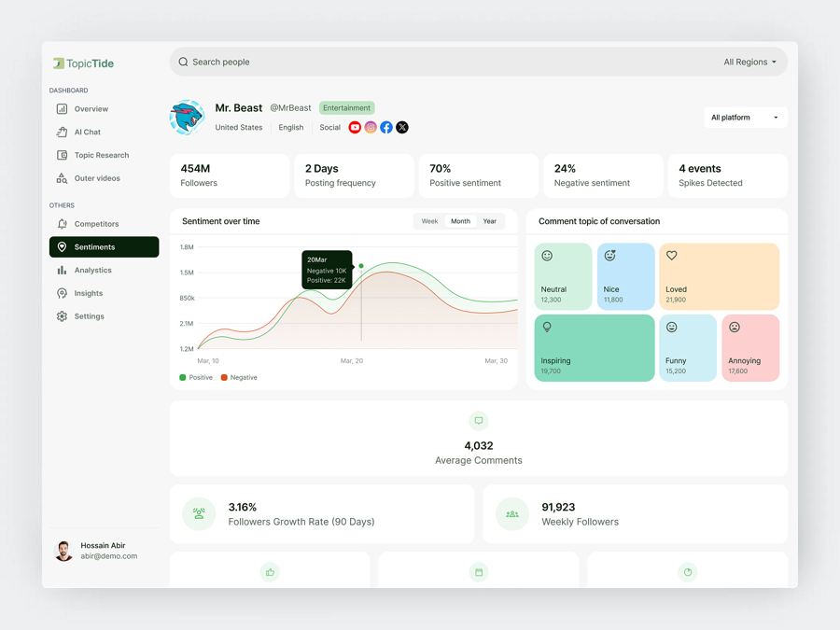Screen dimensions: 840x630
Task: Click the YouTube social icon
Action: click(x=355, y=127)
